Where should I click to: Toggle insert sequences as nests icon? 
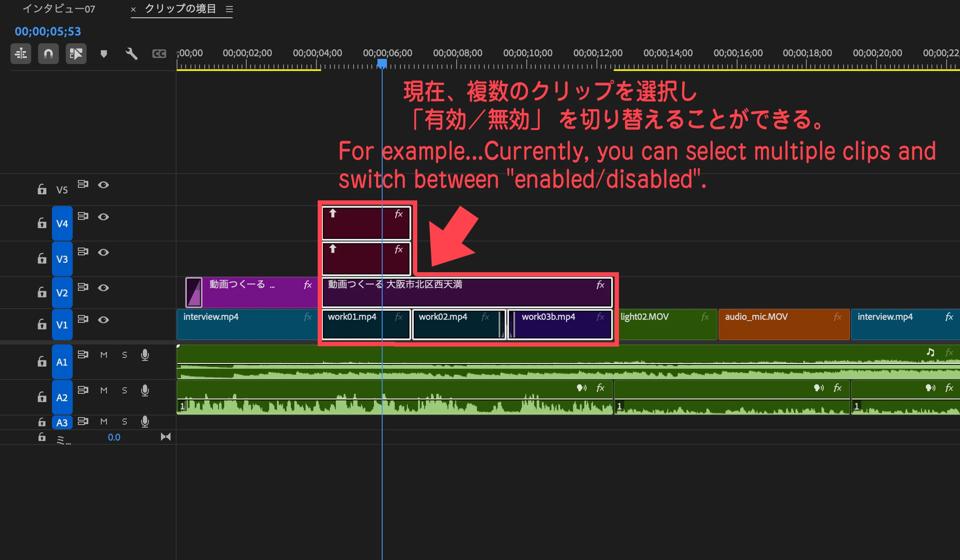tap(21, 54)
